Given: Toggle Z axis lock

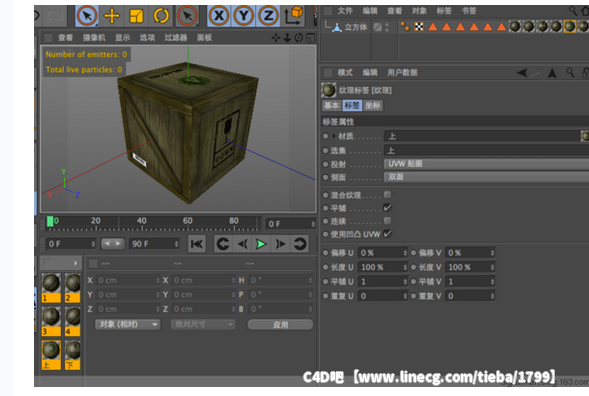Looking at the screenshot, I should (x=268, y=16).
